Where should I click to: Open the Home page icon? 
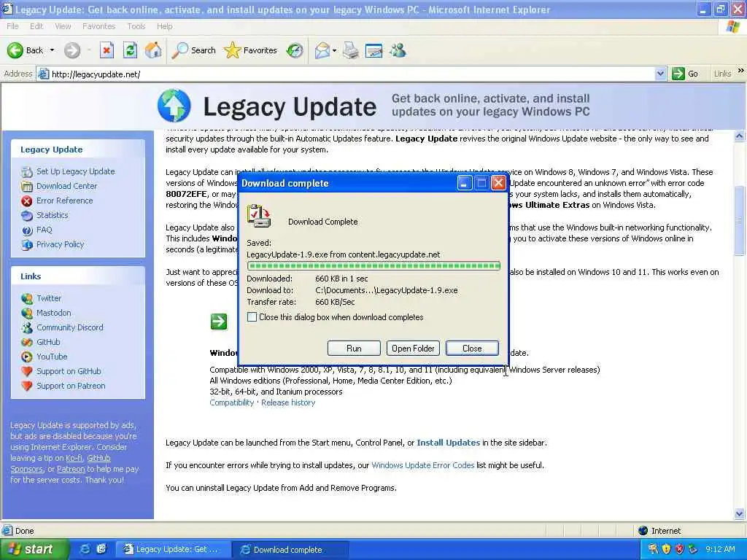(153, 50)
